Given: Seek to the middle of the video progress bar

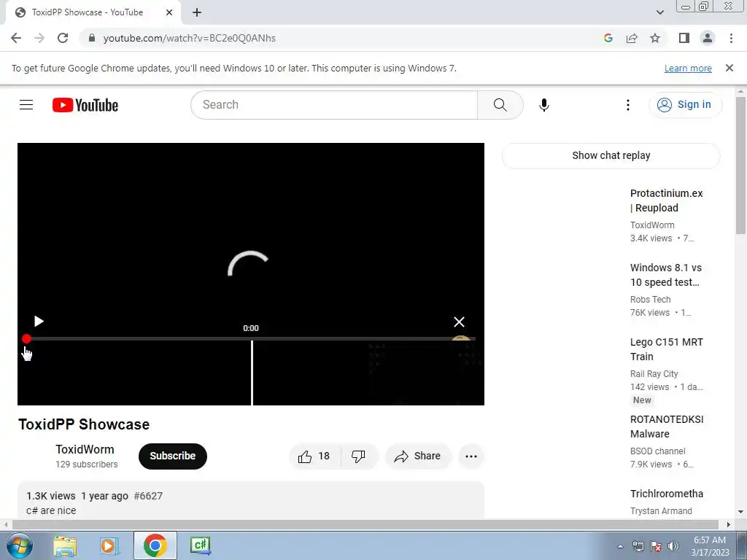Looking at the screenshot, I should click(x=251, y=338).
